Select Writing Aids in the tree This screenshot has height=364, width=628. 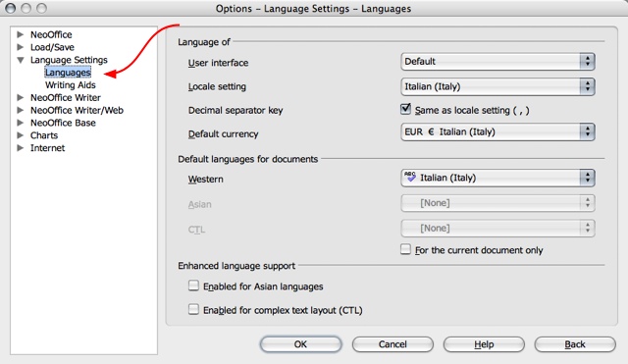point(71,85)
